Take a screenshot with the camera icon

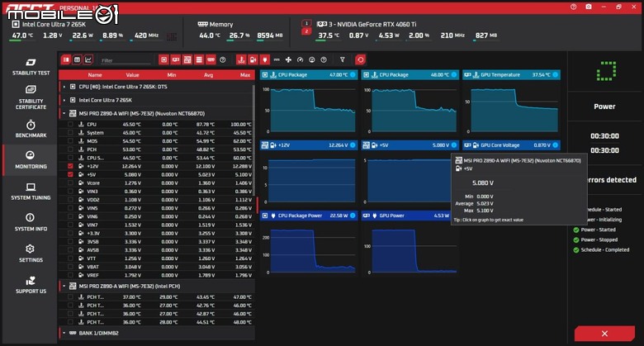589,7
